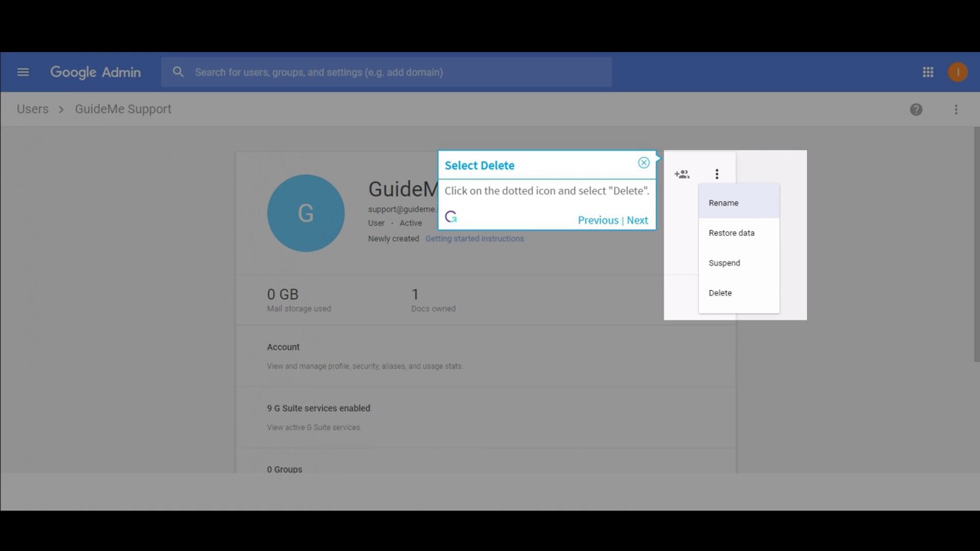Click the search magnifier icon
Image resolution: width=980 pixels, height=551 pixels.
[178, 72]
